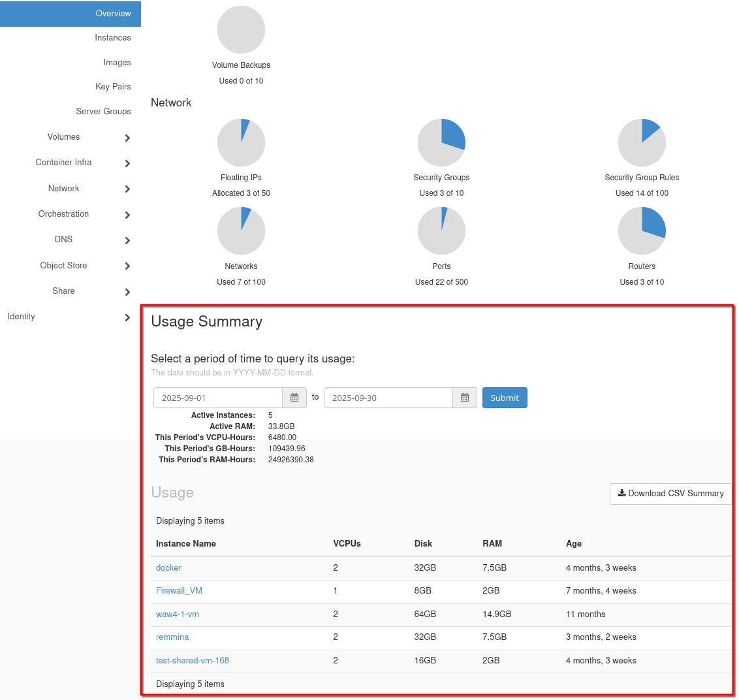This screenshot has height=700, width=739.
Task: Open the waw4-1-vm instance link
Action: pos(178,614)
